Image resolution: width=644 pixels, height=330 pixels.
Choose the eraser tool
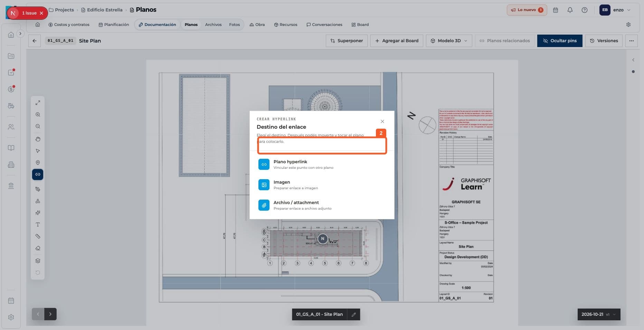point(38,248)
